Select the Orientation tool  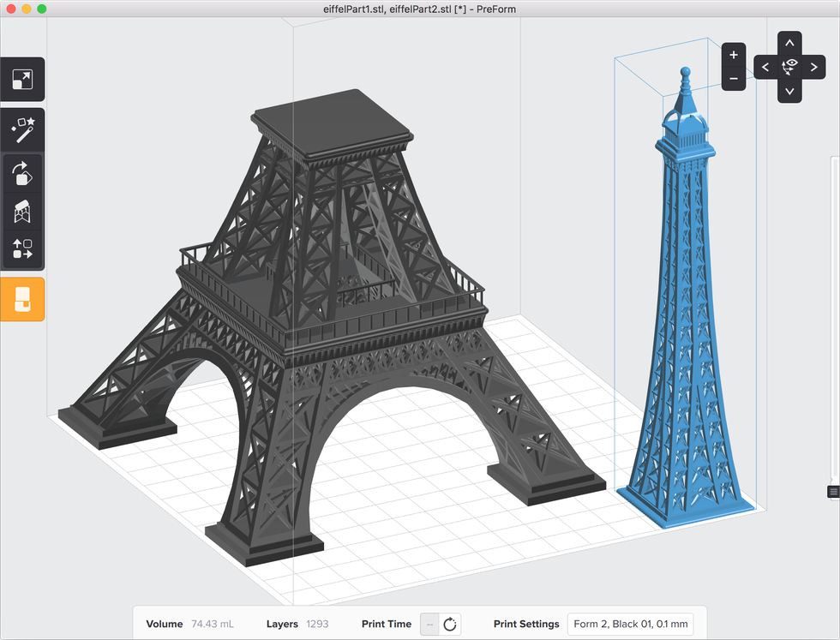[22, 174]
